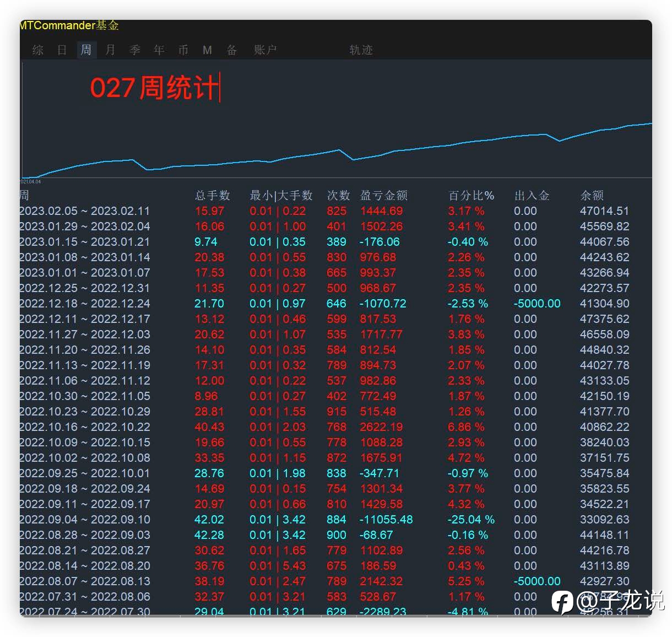Image resolution: width=672 pixels, height=637 pixels.
Task: Switch to the 季 quarterly tab
Action: tap(135, 50)
